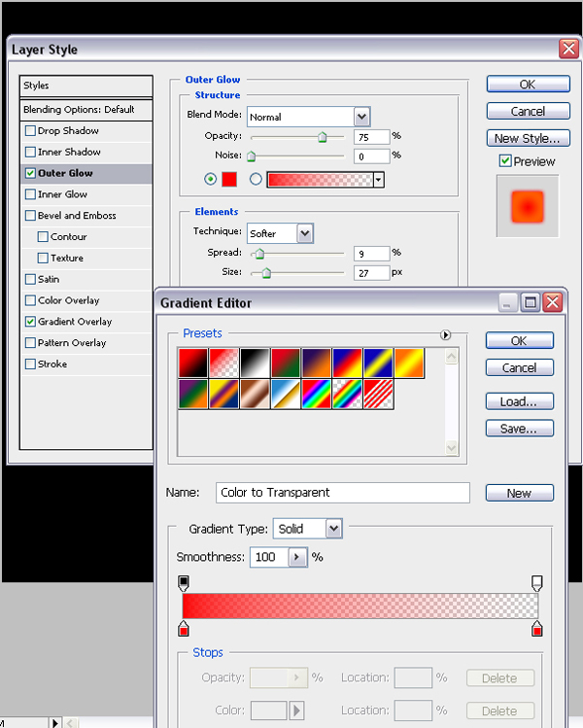
Task: Select the left red color stop
Action: (184, 628)
